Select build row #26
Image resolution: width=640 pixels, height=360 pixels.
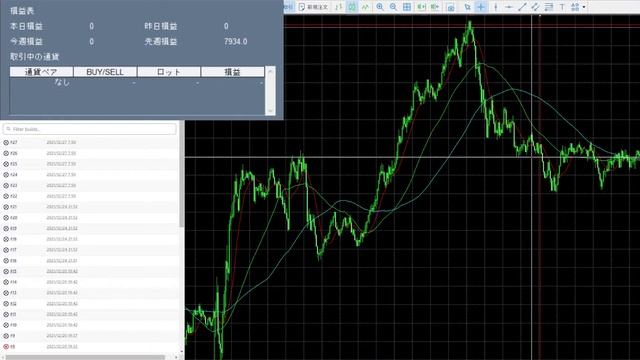tap(90, 153)
